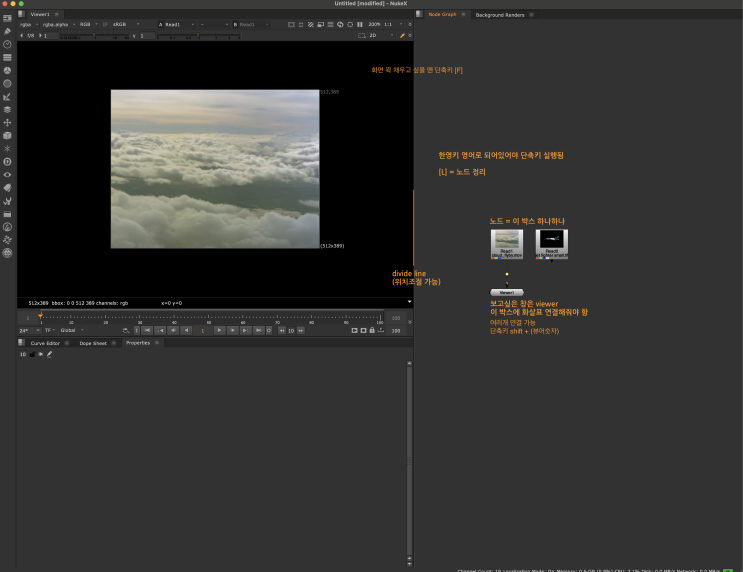This screenshot has width=743, height=572.
Task: Open the A input Read1 dropdown
Action: (x=175, y=24)
